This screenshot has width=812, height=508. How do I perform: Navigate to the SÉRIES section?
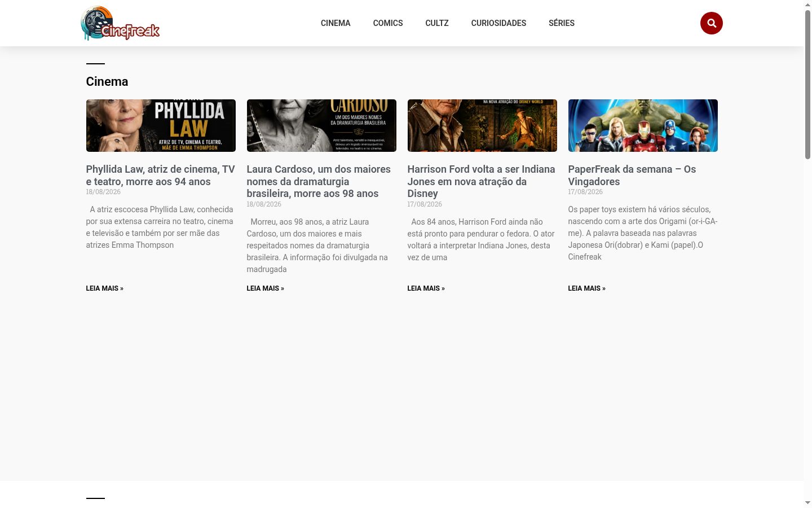(x=562, y=23)
